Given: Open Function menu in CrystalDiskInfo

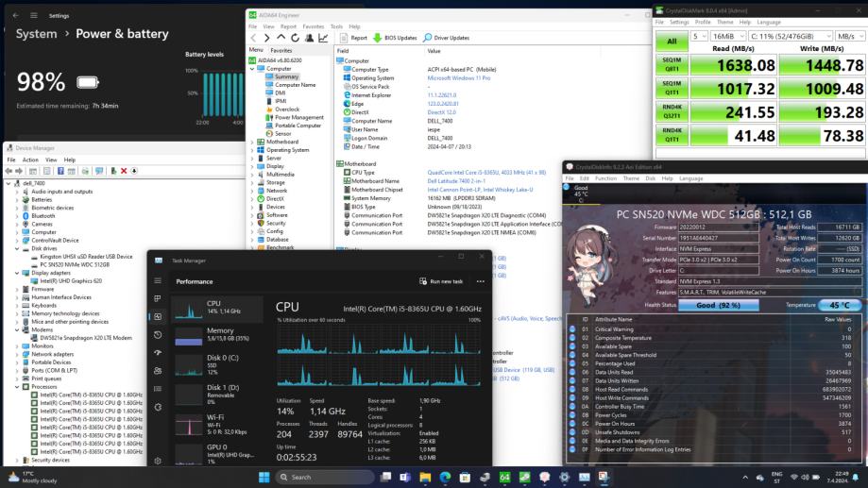Looking at the screenshot, I should click(x=605, y=178).
